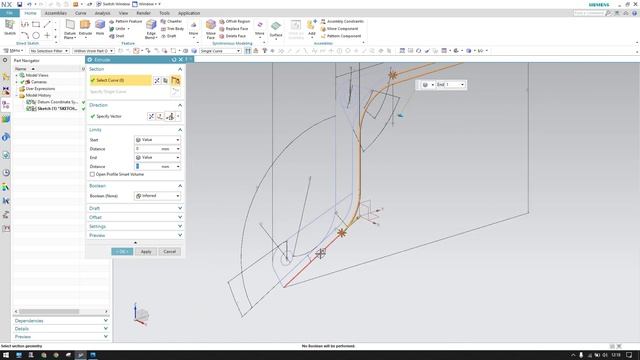Select the Draft command in ribbon
Viewport: 640px width, 360px height.
[169, 36]
